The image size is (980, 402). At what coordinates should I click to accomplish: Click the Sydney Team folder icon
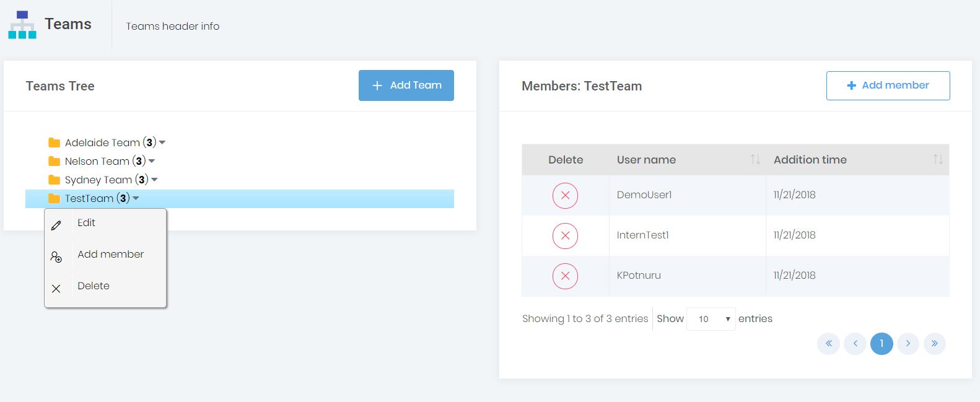point(55,180)
